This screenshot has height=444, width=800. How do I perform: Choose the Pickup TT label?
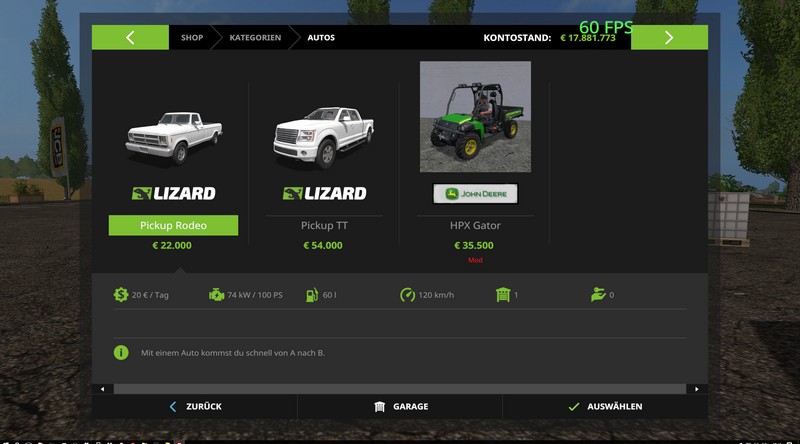(324, 225)
